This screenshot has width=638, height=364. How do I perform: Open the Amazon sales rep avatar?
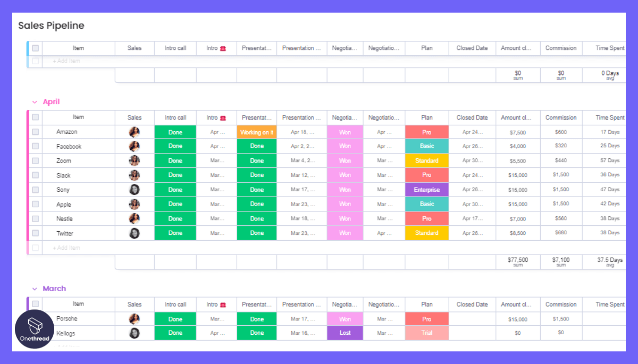coord(135,131)
